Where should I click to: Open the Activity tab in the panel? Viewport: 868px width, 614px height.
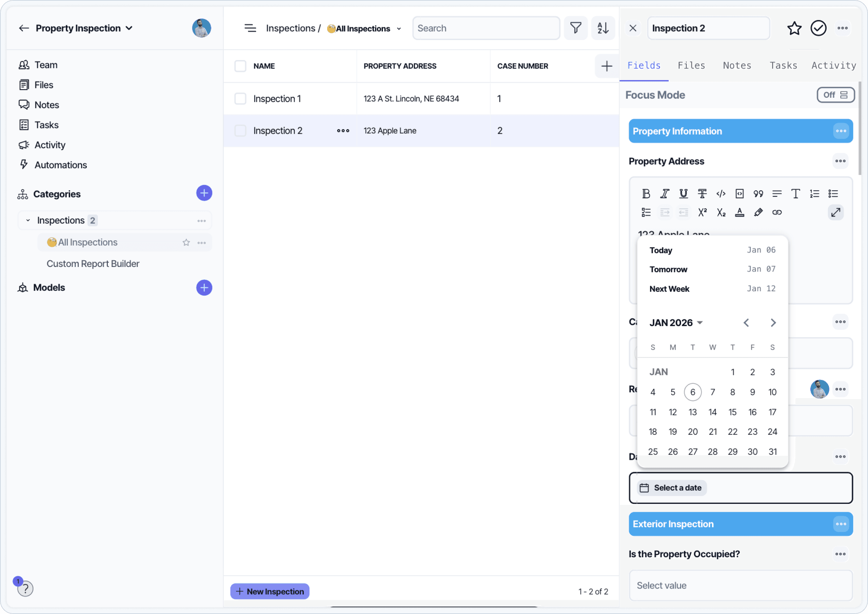point(833,65)
